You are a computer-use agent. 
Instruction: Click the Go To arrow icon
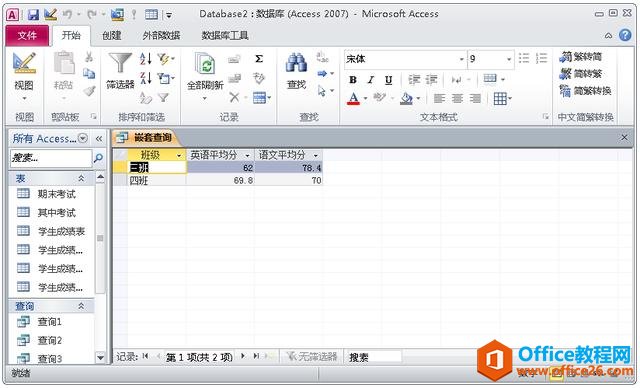click(x=322, y=73)
